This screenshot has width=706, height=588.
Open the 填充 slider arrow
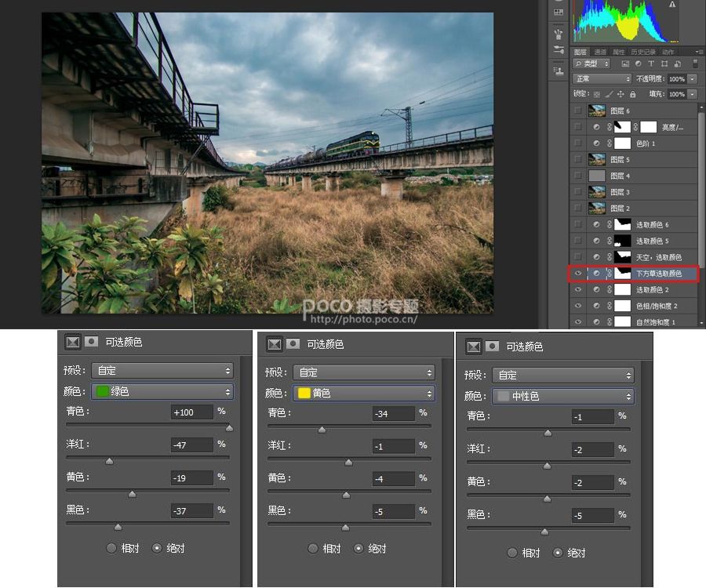click(x=693, y=94)
